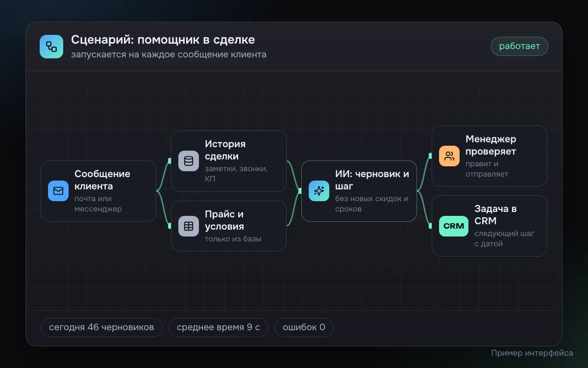The height and width of the screenshot is (368, 588).
Task: Select the ИИ: черновик и шаг node title
Action: 372,180
